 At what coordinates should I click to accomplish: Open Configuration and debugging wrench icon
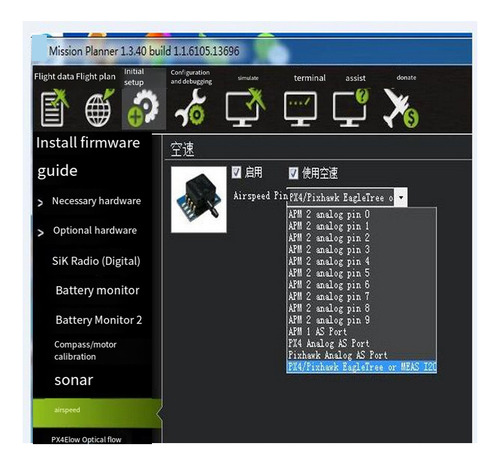click(x=191, y=108)
